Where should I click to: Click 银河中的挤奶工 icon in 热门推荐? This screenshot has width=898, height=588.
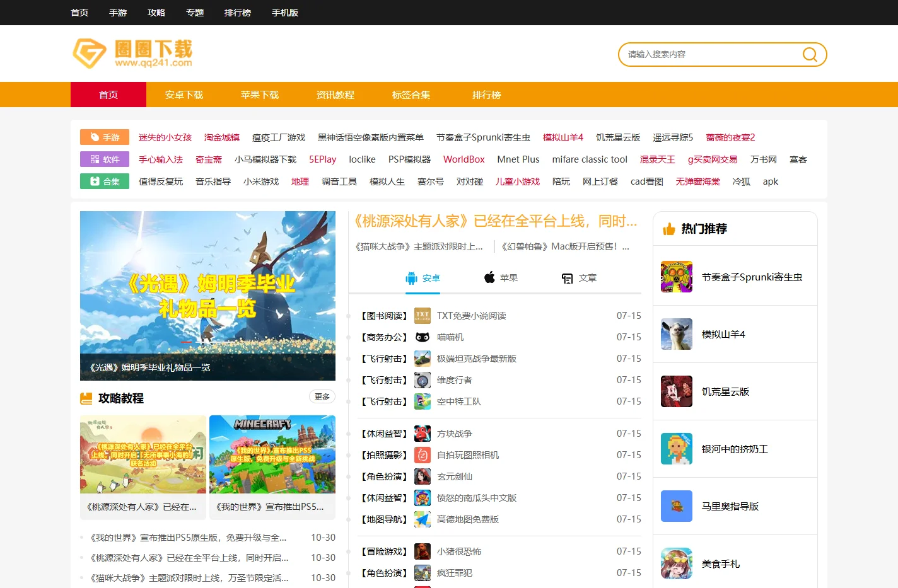(x=677, y=449)
